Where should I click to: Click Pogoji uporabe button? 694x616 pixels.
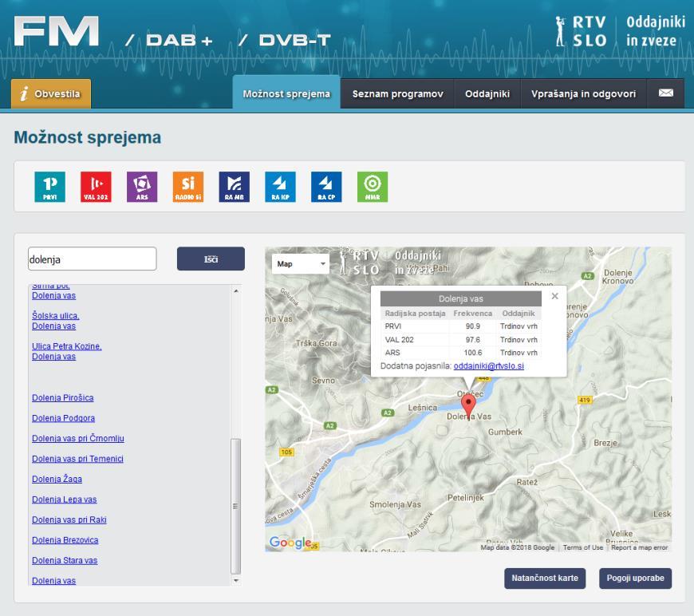635,578
